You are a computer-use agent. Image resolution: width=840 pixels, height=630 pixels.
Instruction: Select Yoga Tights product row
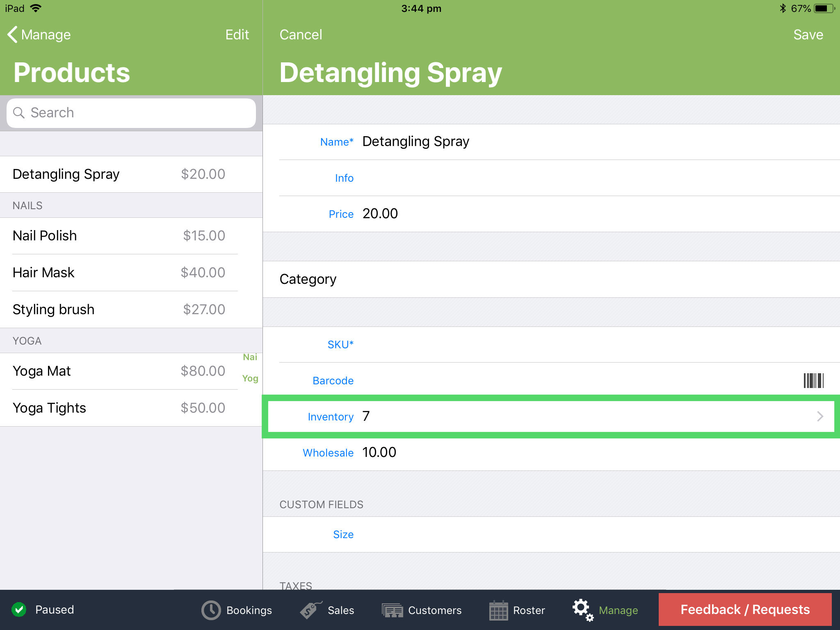click(131, 408)
